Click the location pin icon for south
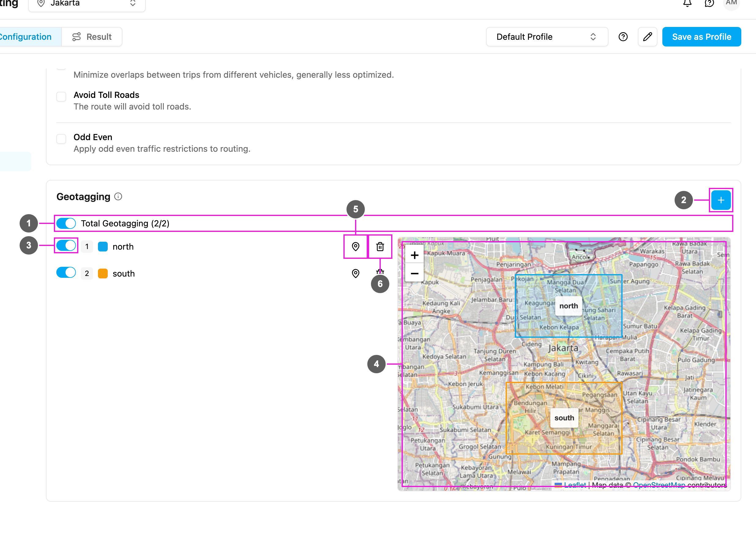Image resolution: width=756 pixels, height=536 pixels. [355, 273]
